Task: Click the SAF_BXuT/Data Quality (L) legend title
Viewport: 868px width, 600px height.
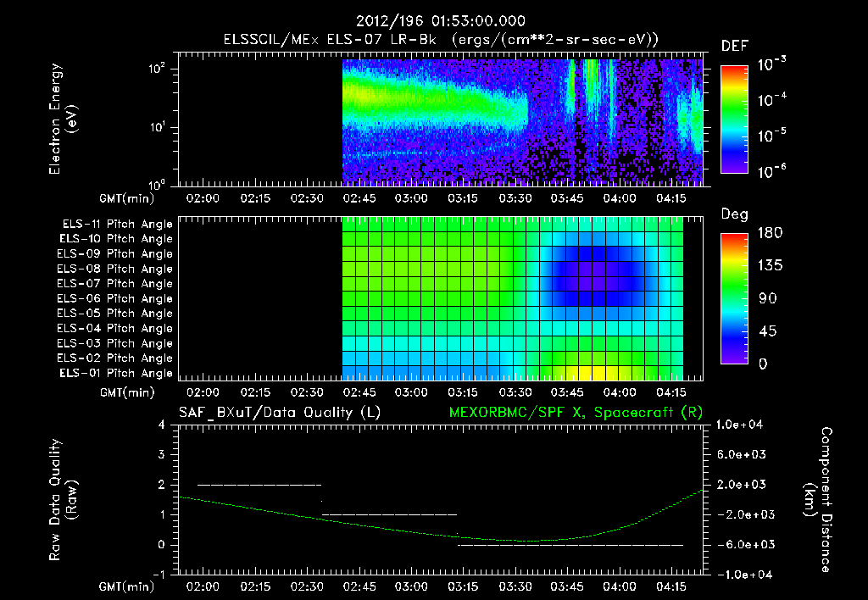Action: coord(280,413)
